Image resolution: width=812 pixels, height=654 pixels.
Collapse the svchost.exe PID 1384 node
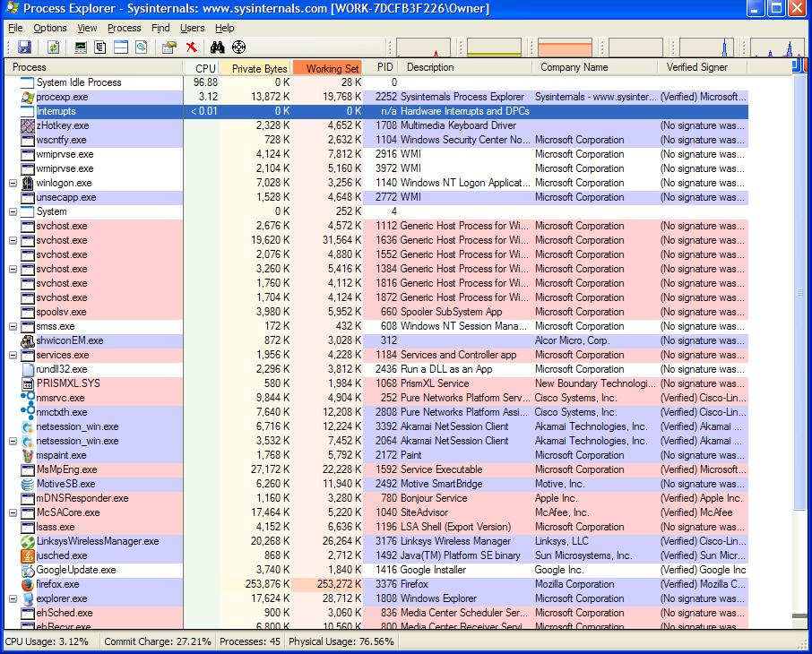click(x=13, y=270)
